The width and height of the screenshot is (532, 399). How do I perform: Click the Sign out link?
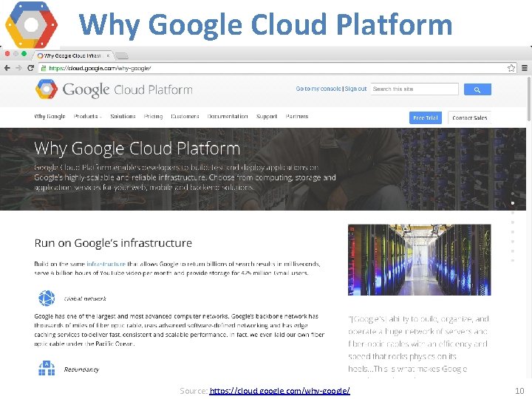click(355, 89)
